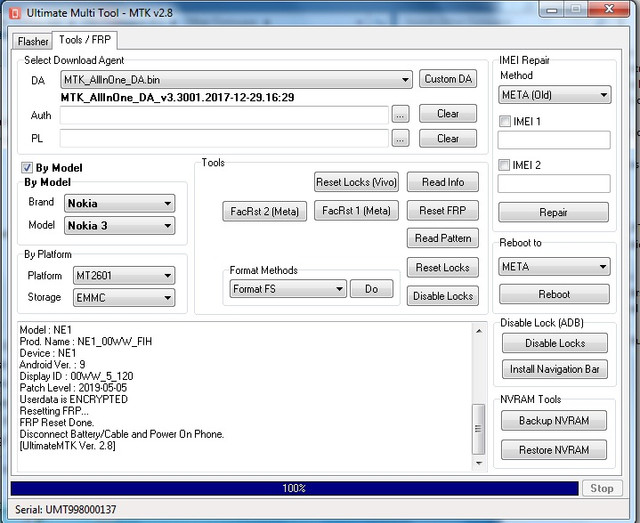Click FacRst 2 (Meta) button

point(264,211)
